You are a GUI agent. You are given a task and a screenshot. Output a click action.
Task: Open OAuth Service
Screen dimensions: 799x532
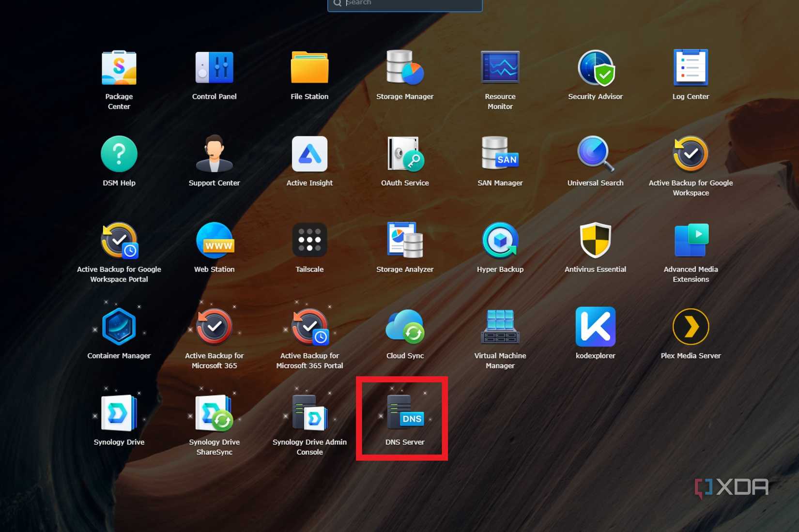click(405, 154)
